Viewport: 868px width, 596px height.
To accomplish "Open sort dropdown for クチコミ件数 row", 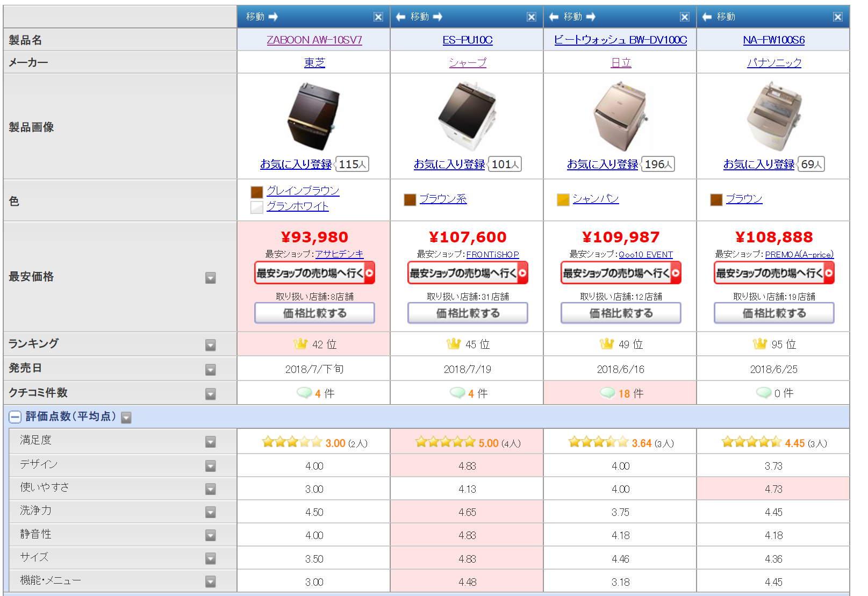I will (x=211, y=394).
